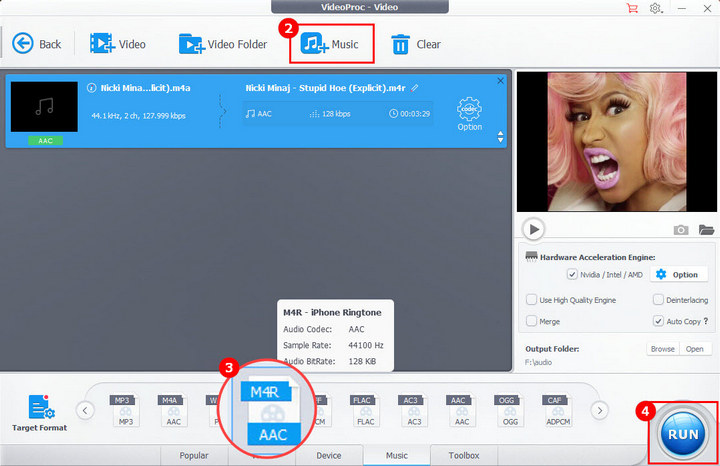Switch to the Music tab
720x466 pixels.
click(x=397, y=455)
